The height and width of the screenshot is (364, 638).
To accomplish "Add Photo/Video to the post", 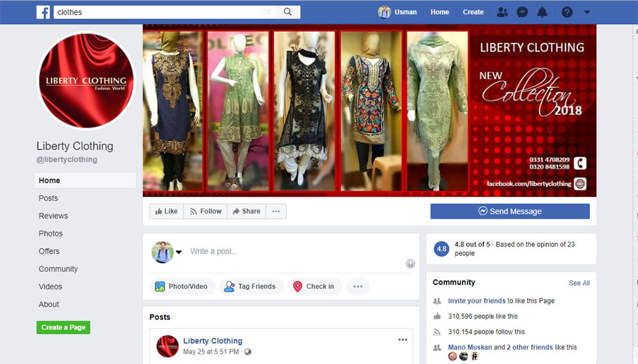I will pos(182,286).
